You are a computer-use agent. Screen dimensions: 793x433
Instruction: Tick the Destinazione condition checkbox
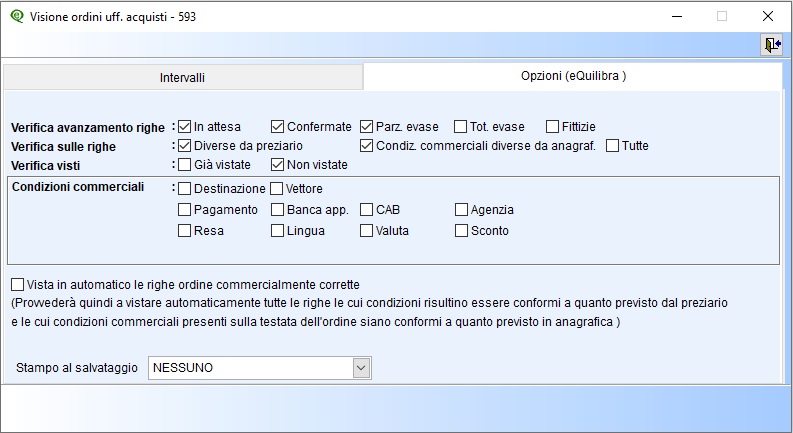pos(185,189)
